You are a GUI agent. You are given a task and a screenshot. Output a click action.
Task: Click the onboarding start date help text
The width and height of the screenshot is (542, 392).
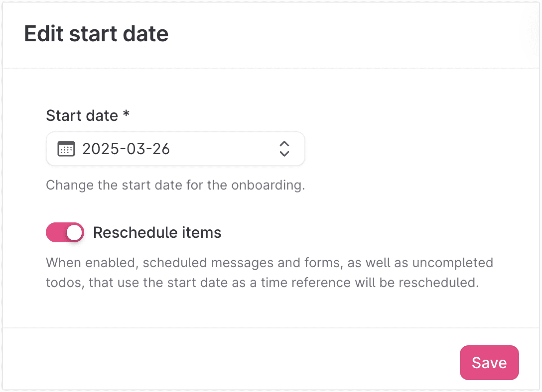(x=175, y=185)
